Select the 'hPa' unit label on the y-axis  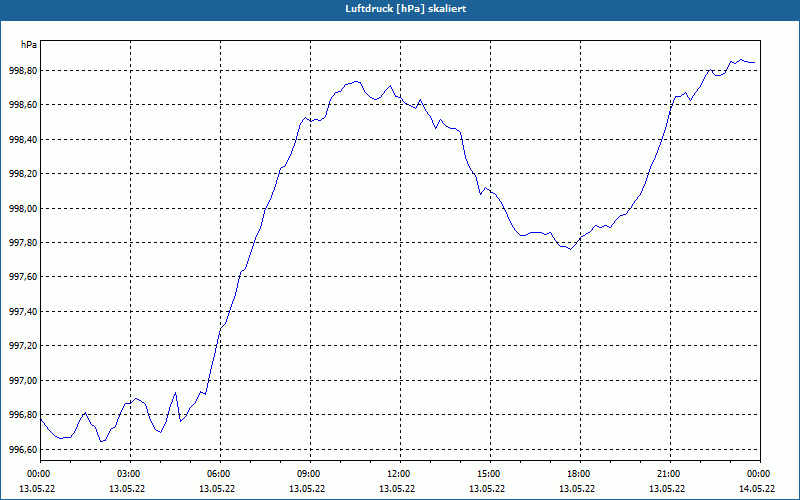coord(29,45)
